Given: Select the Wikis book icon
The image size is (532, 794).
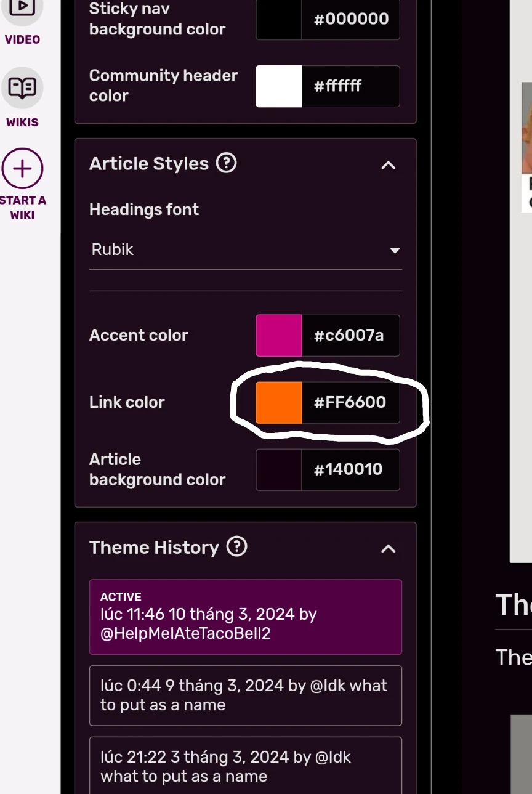Looking at the screenshot, I should click(22, 87).
